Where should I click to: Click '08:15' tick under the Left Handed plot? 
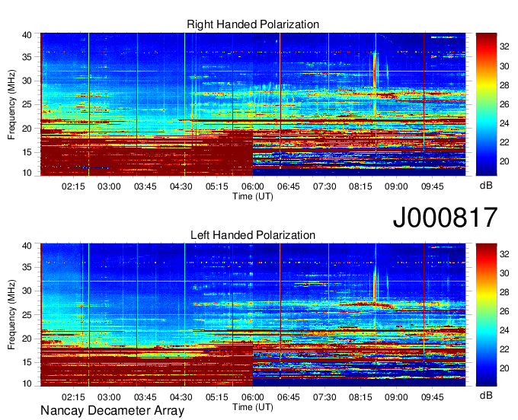point(360,397)
